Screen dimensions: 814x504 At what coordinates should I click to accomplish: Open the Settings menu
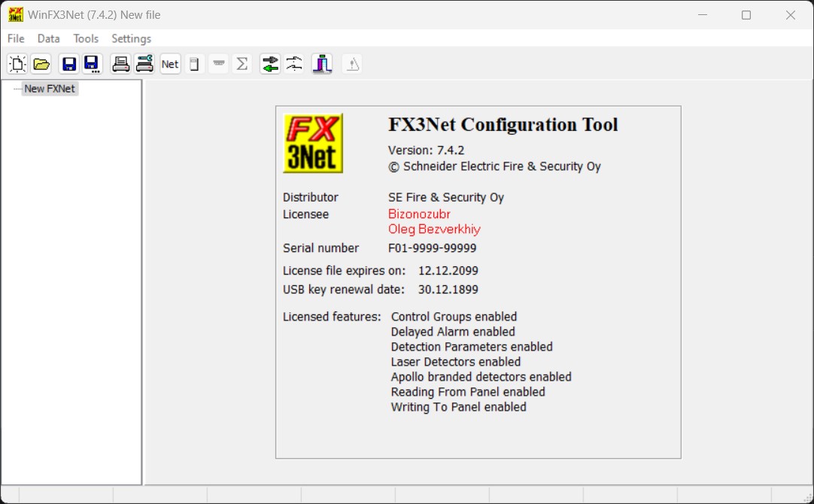tap(131, 38)
